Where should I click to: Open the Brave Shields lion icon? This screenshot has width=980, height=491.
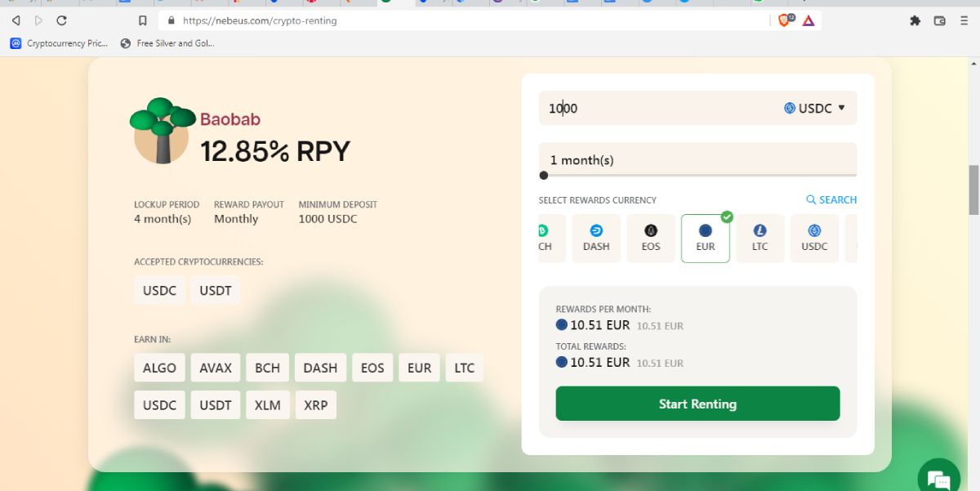pyautogui.click(x=785, y=20)
